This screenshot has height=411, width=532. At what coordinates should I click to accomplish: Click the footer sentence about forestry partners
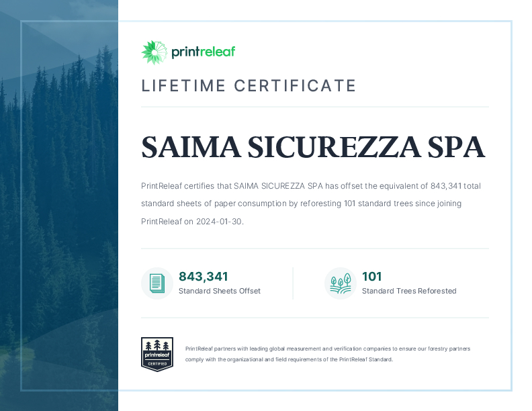pyautogui.click(x=327, y=349)
